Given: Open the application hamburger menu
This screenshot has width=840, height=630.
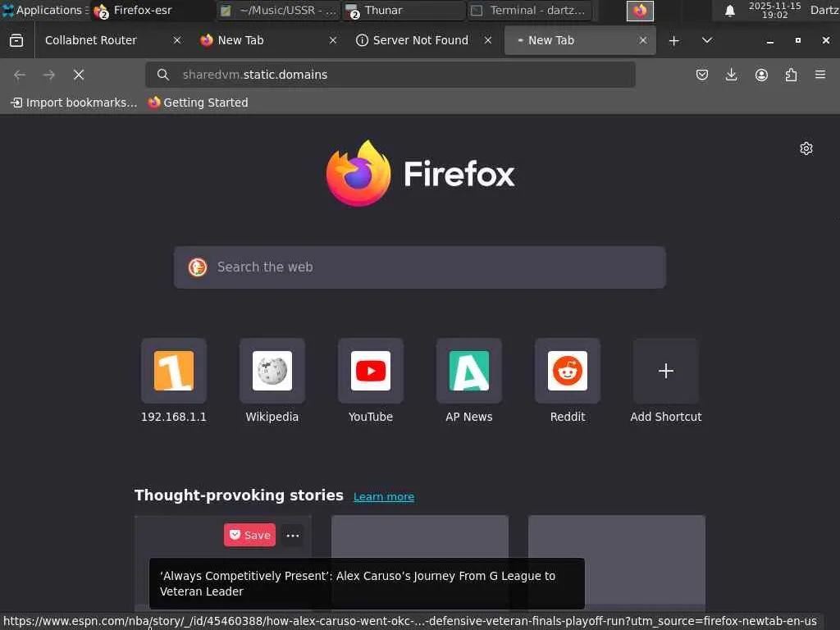Looking at the screenshot, I should click(820, 75).
